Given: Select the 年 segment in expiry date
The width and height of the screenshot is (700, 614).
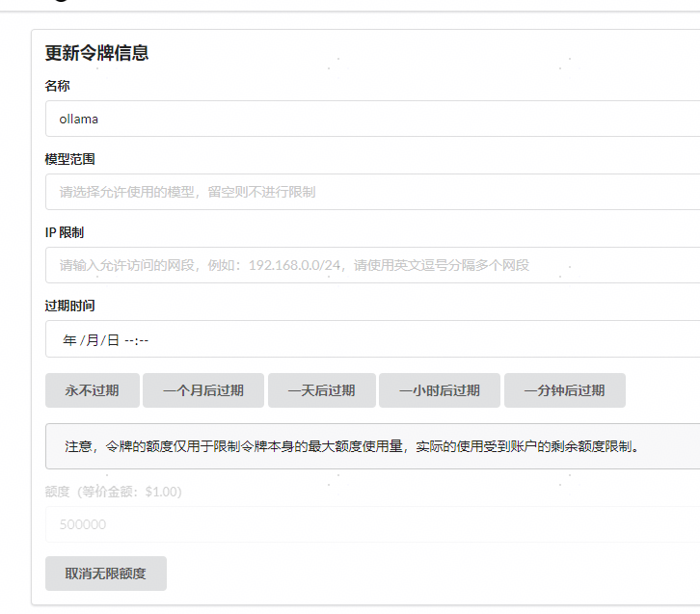Looking at the screenshot, I should pyautogui.click(x=69, y=340).
